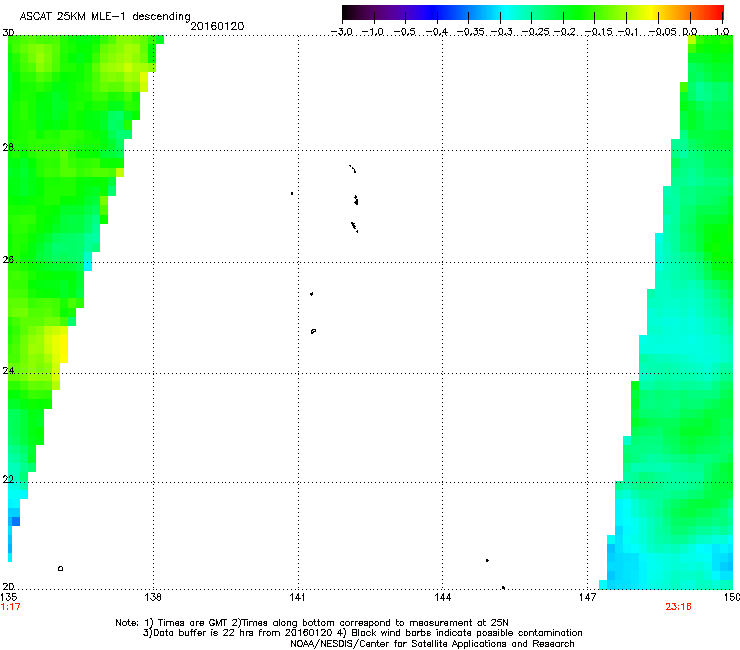Click latitude label 20

point(8,586)
